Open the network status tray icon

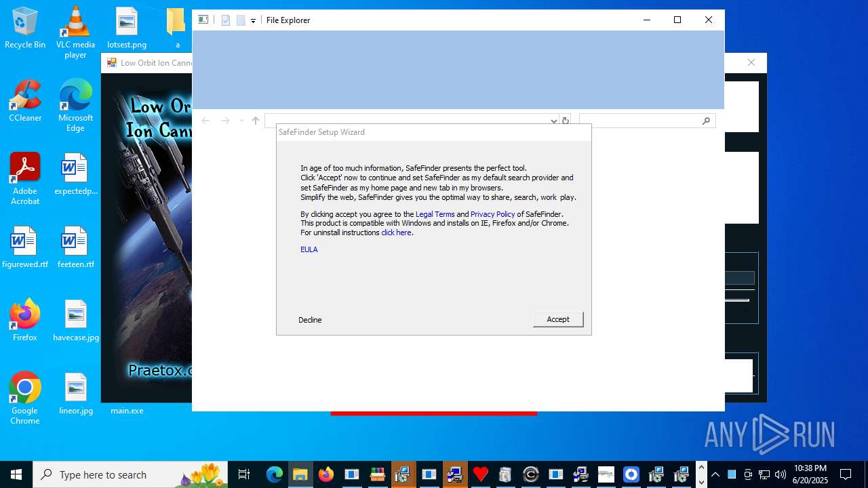[x=764, y=474]
